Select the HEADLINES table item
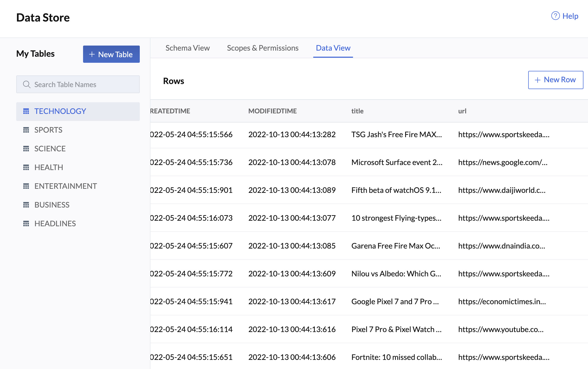588x369 pixels. tap(55, 223)
